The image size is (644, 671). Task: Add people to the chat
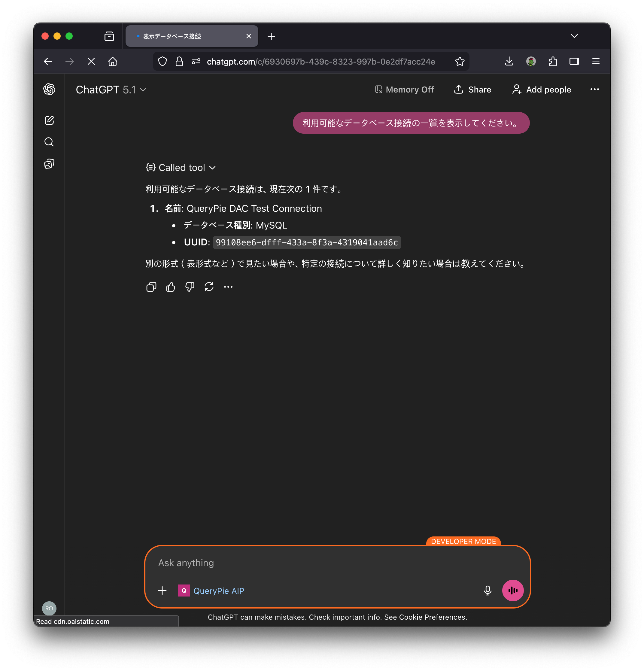542,90
